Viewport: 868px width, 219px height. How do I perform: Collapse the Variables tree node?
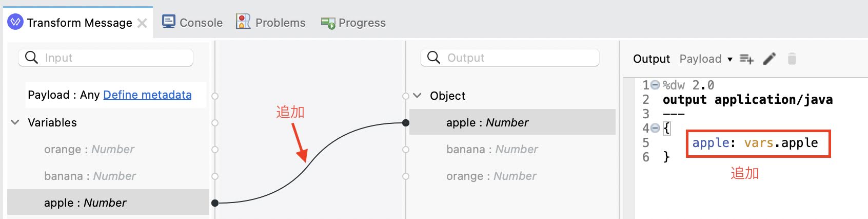(15, 122)
